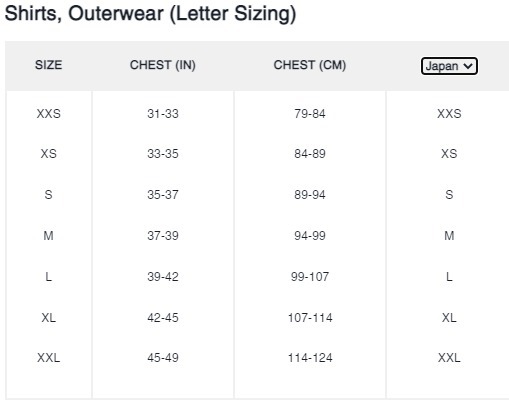Click the 99-107 chest centimeters value

(310, 277)
